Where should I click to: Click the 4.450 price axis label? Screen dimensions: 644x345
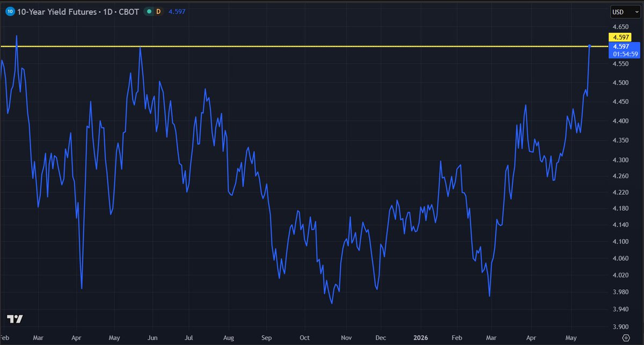click(620, 102)
